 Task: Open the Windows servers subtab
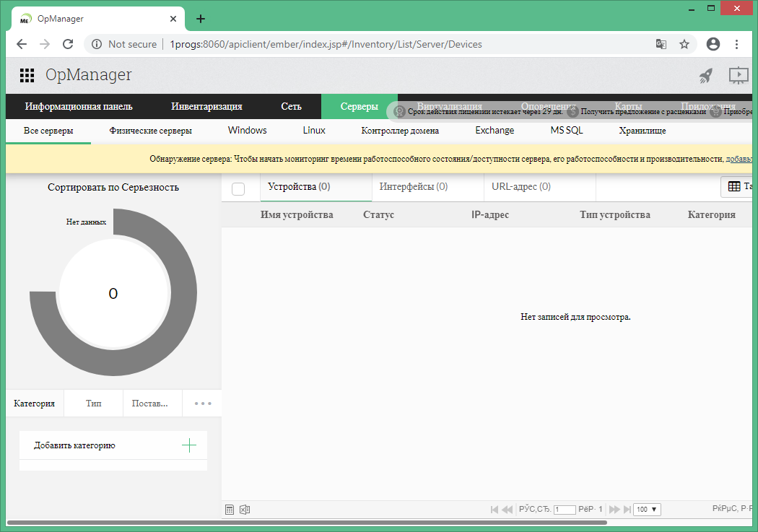tap(248, 131)
